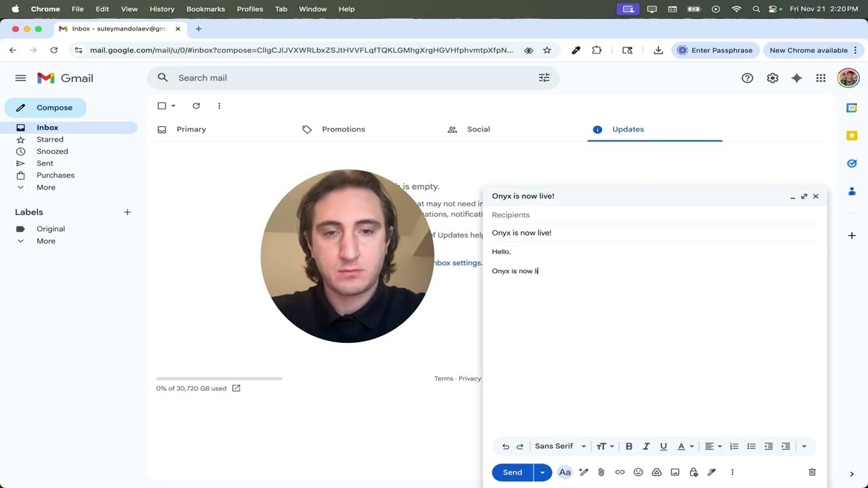Open the Bookmarks menu in menu bar
This screenshot has height=488, width=868.
[x=205, y=9]
